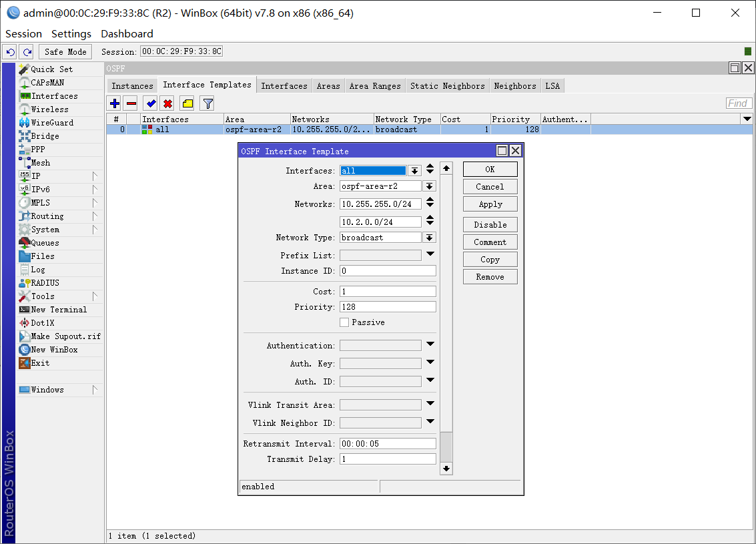Expand the Auth. ID field
756x544 pixels.
click(430, 380)
